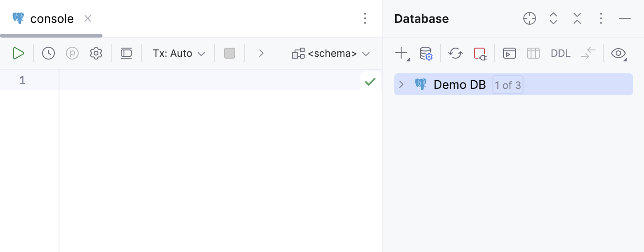Close the console tab
This screenshot has height=252, width=644.
click(88, 18)
